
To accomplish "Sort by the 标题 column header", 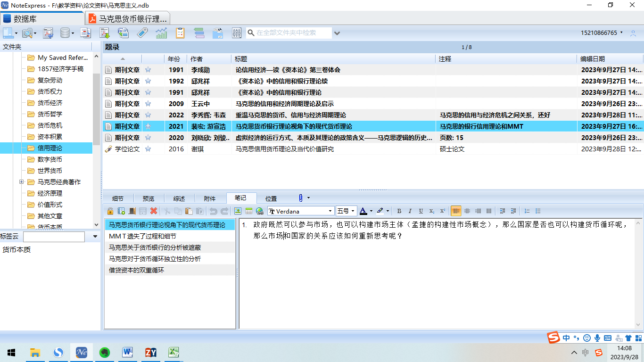I will 333,59.
